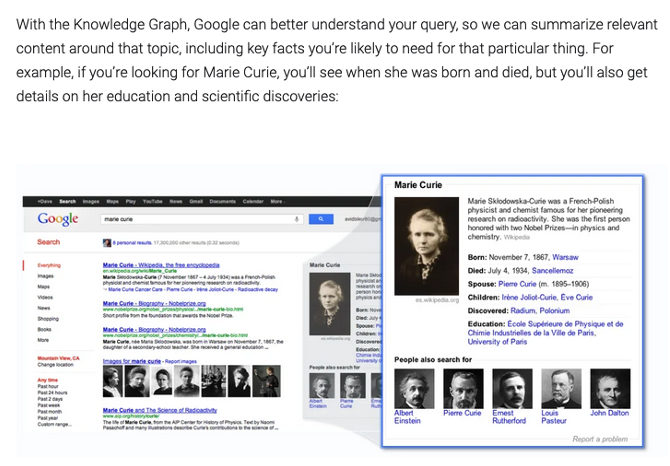Click the Report a problem link
The image size is (670, 466).
coord(600,439)
